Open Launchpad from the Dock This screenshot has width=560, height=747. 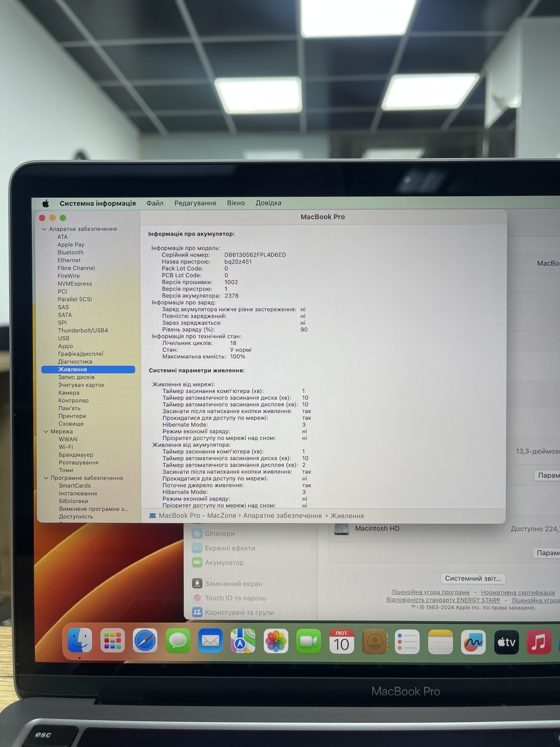[x=112, y=640]
